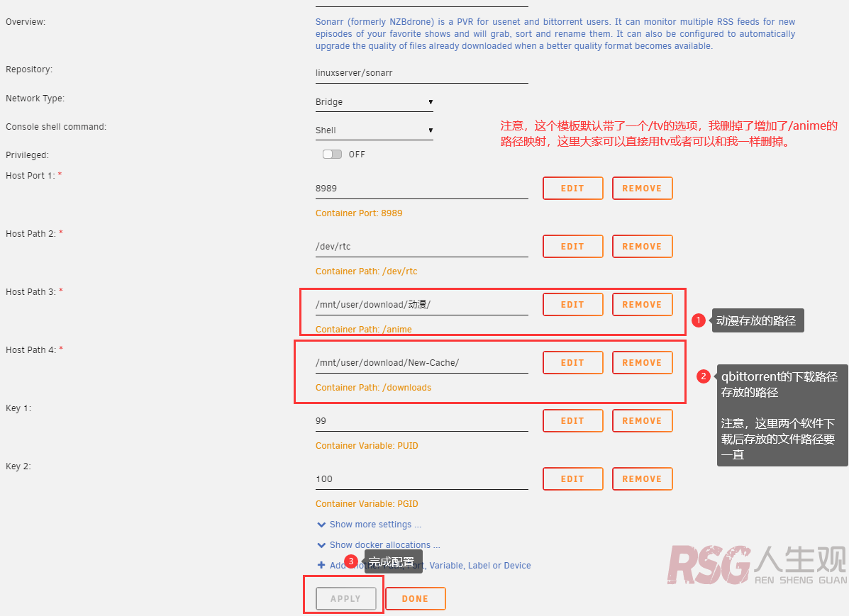The image size is (849, 616).
Task: Click Container Variable: PUID text
Action: click(x=367, y=445)
